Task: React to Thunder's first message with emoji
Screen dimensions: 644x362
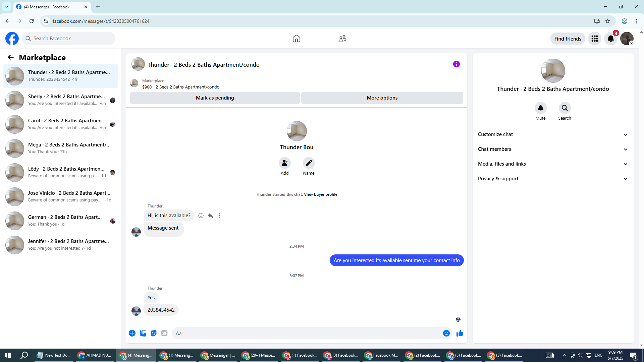Action: pos(201,216)
